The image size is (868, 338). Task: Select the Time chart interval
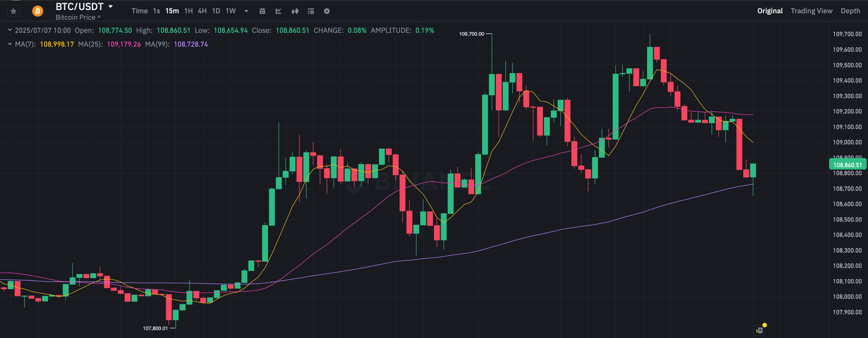[140, 11]
